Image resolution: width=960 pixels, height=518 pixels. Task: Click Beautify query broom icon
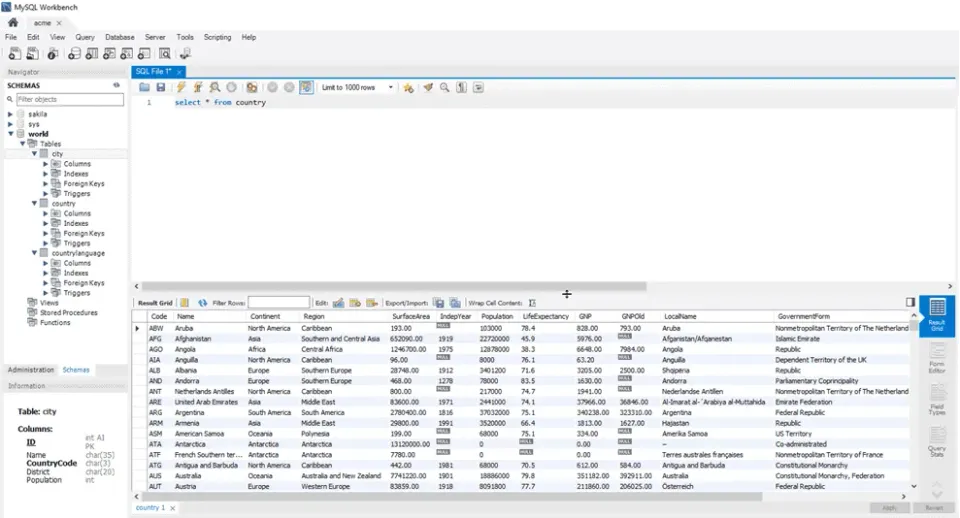pos(428,88)
